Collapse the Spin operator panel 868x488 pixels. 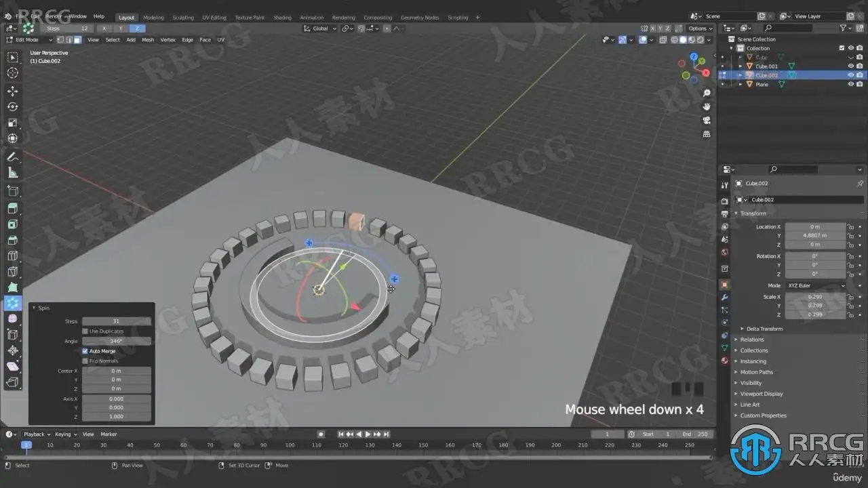(35, 308)
